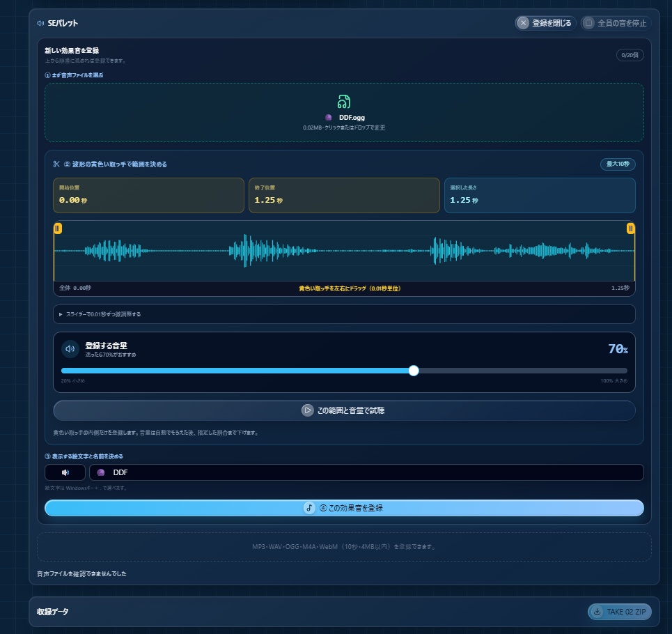Click the 音声ファイルを確認できませんでした message

(x=81, y=574)
